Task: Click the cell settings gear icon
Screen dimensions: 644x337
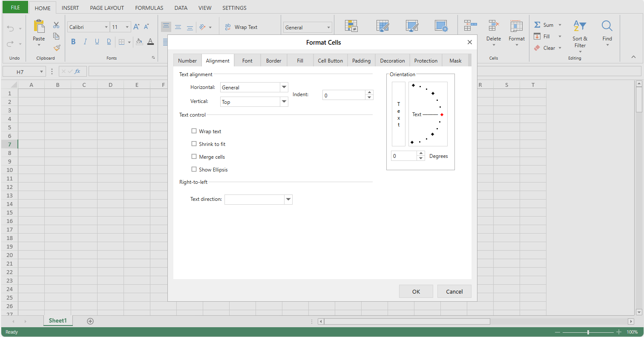Action: (x=441, y=26)
